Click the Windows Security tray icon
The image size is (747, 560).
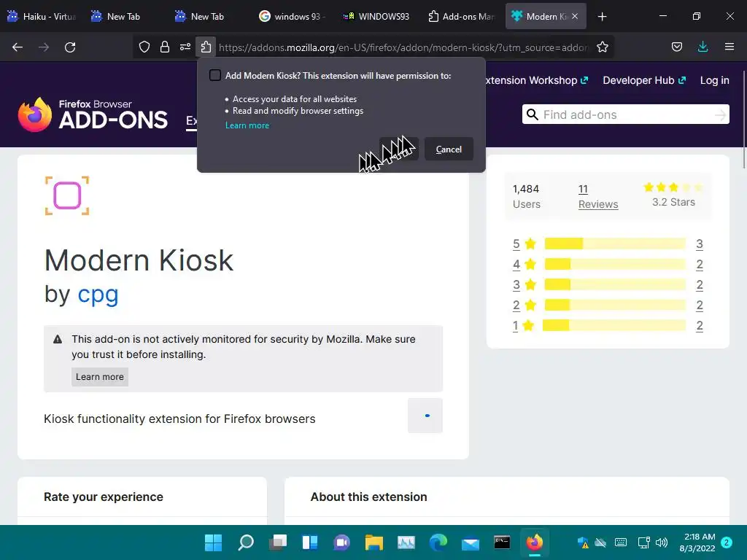tap(583, 542)
